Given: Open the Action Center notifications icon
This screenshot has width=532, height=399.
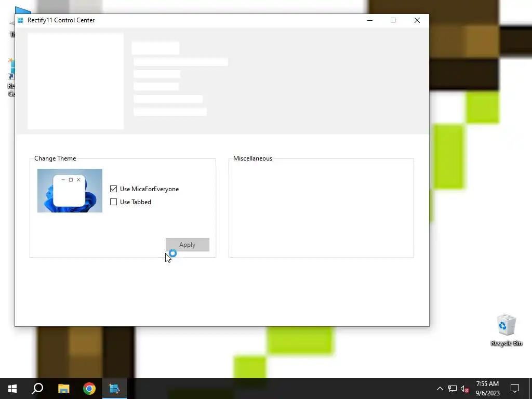Looking at the screenshot, I should pos(515,389).
